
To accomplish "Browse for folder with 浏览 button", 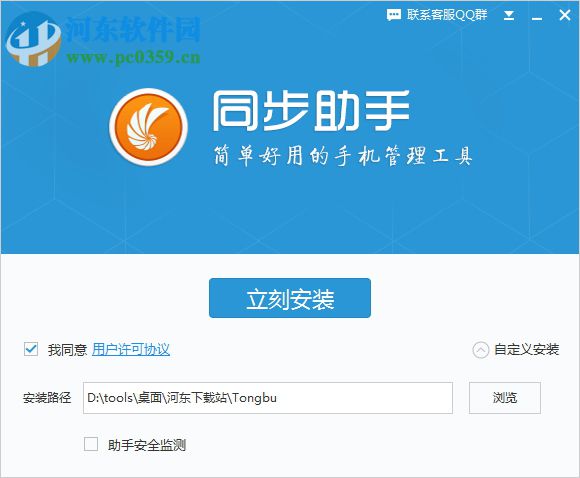I will pos(505,398).
